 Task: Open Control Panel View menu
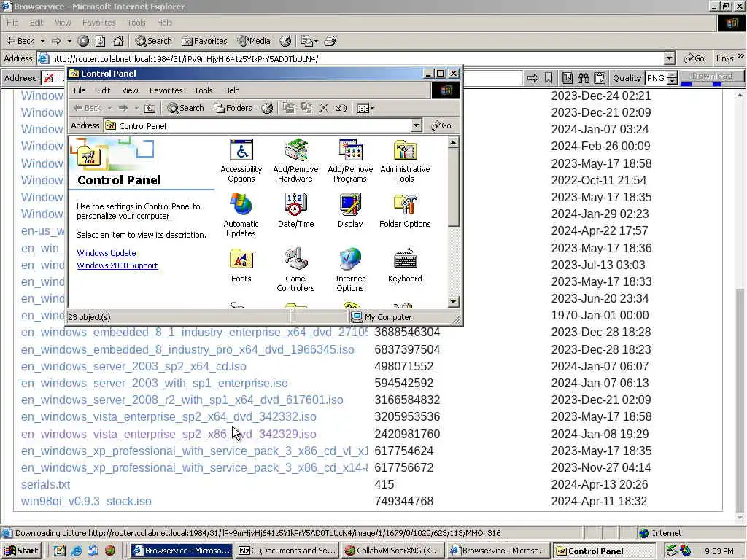tap(130, 90)
